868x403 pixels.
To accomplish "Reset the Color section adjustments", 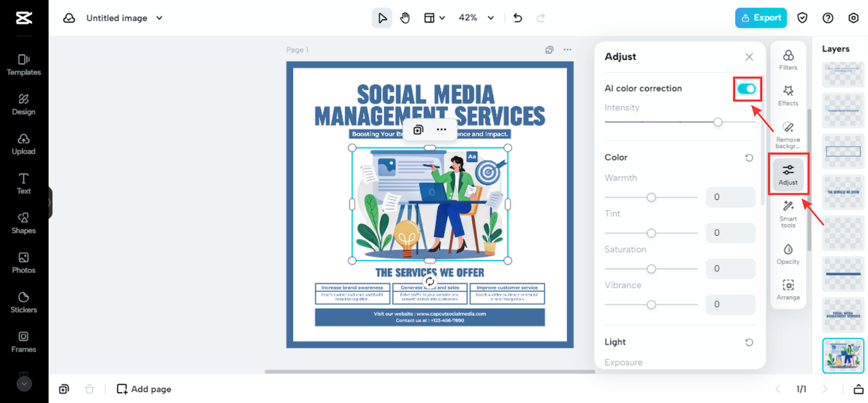I will (749, 158).
